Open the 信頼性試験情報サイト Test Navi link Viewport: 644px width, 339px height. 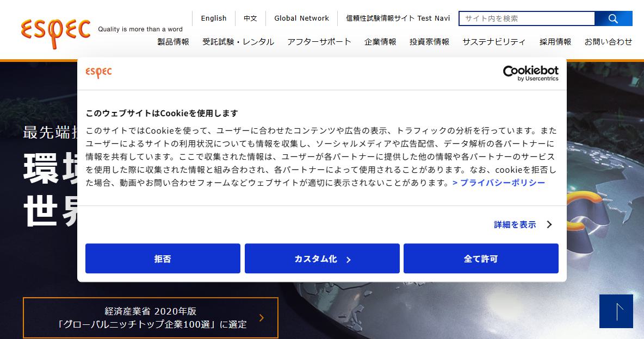[x=398, y=18]
